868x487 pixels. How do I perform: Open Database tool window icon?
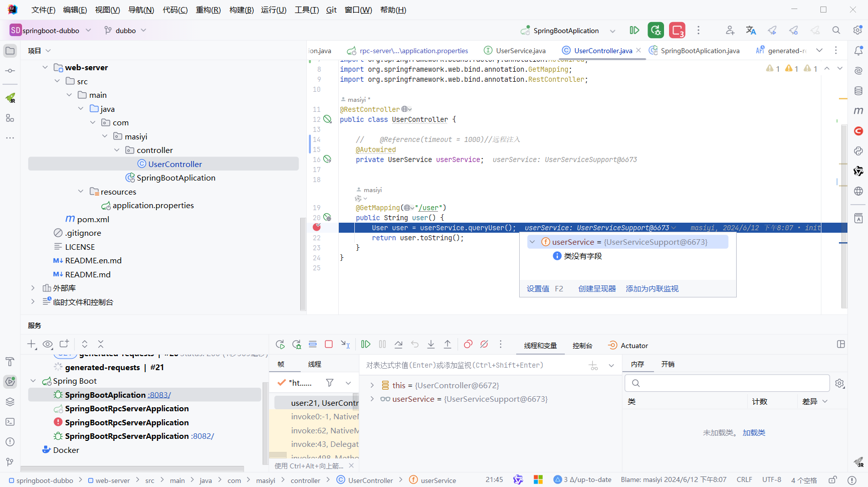(x=858, y=91)
